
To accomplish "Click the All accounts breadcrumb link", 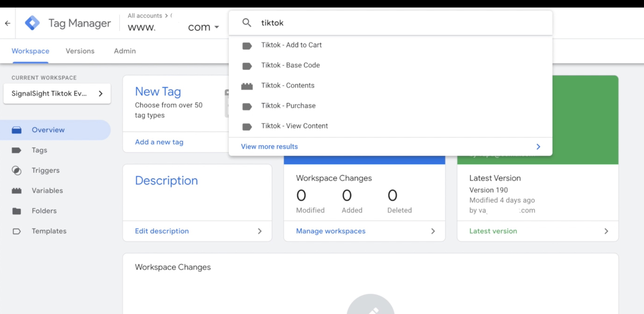I will pos(145,16).
